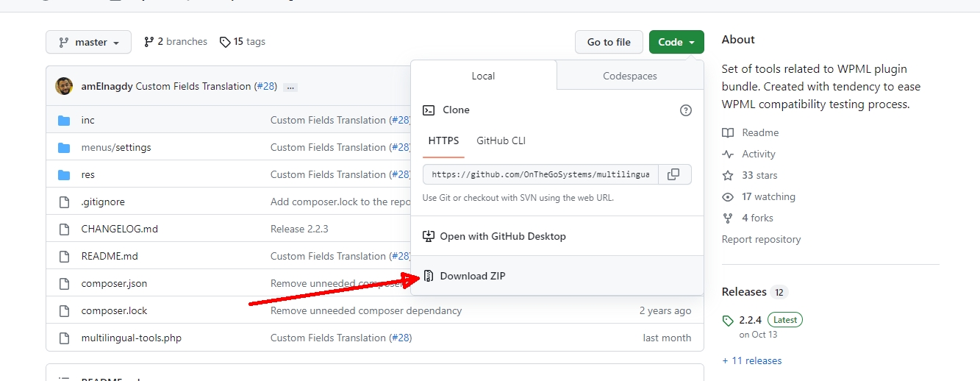Viewport: 980px width, 381px height.
Task: Open the composer.lock file
Action: click(114, 310)
